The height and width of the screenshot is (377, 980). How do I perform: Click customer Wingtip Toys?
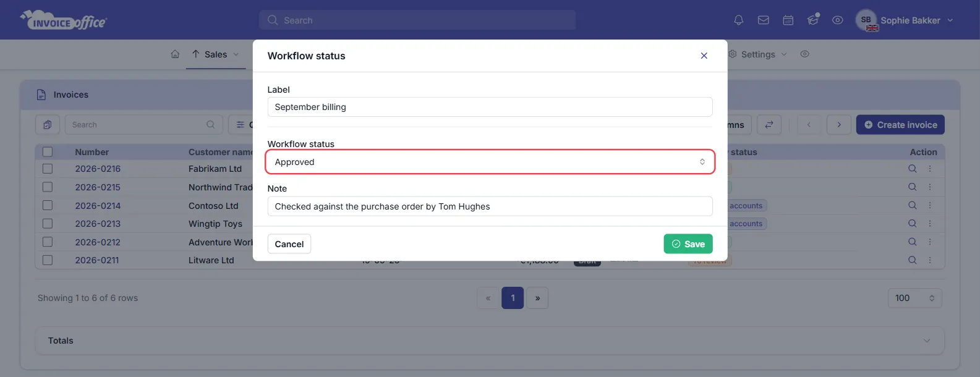215,223
